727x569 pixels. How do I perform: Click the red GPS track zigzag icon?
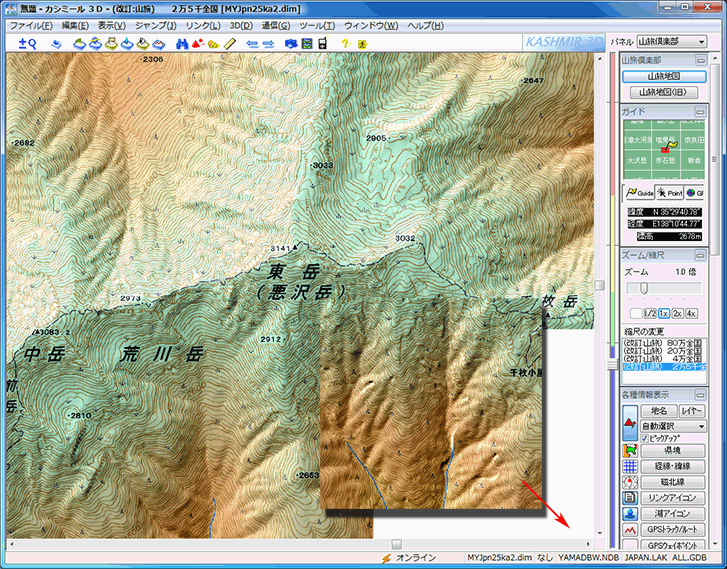coord(630,529)
